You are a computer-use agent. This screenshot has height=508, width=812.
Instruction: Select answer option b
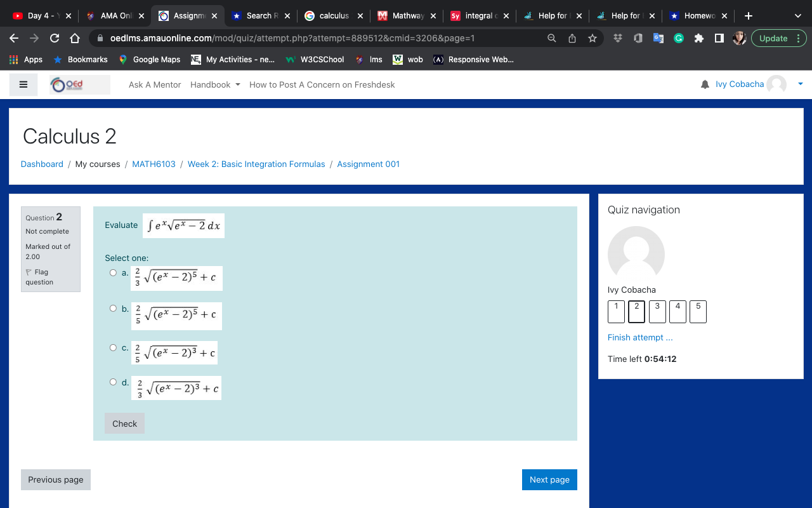(x=113, y=308)
